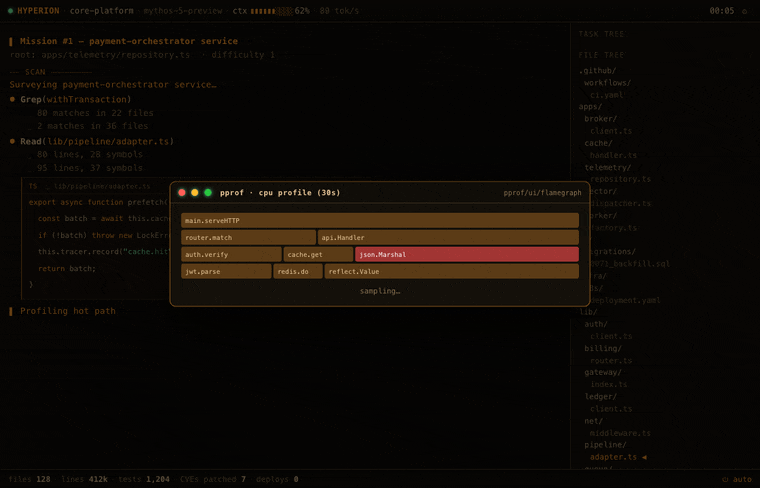
Task: Open the TASK TREE panel header
Action: (x=601, y=34)
